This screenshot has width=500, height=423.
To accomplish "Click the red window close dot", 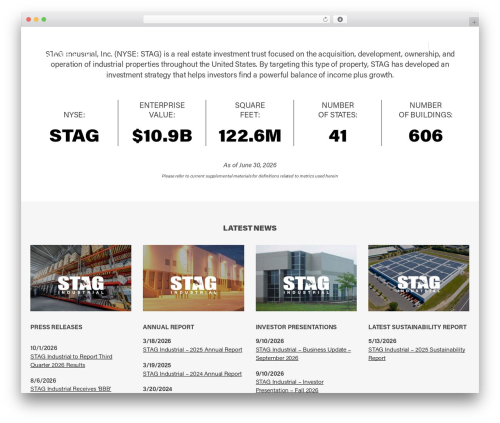I will coord(29,20).
